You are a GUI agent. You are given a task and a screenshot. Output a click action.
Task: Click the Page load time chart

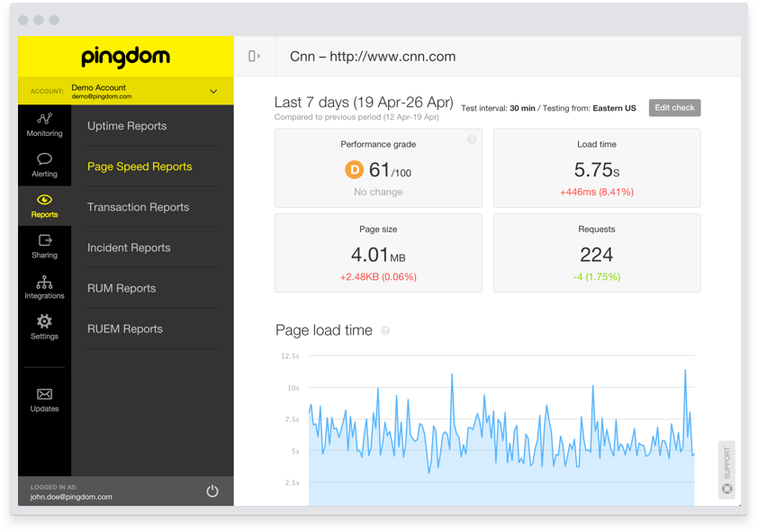coord(501,430)
